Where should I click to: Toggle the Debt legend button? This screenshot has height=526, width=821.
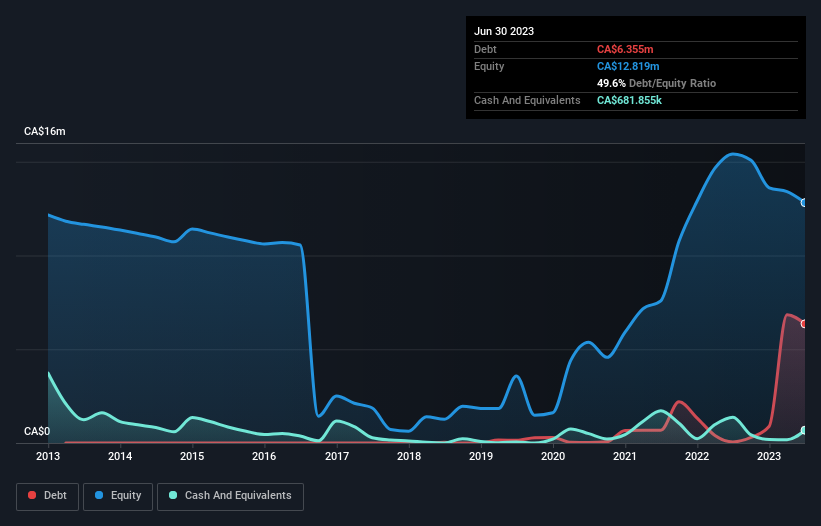click(48, 496)
